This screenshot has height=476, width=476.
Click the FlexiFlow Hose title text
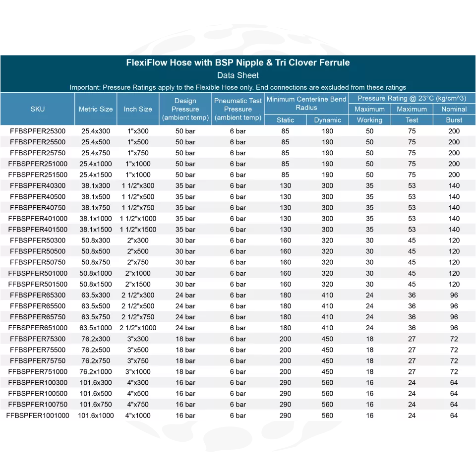(x=238, y=62)
